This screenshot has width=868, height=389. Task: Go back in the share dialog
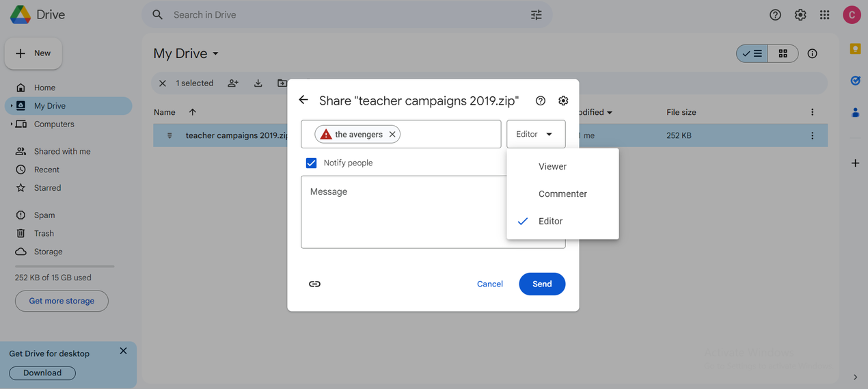click(x=304, y=100)
